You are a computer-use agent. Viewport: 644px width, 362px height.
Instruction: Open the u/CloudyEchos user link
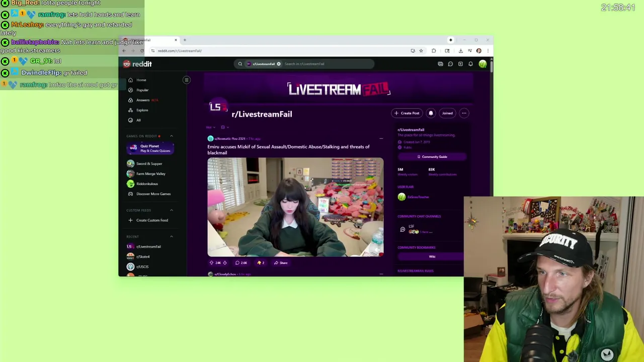(x=225, y=274)
